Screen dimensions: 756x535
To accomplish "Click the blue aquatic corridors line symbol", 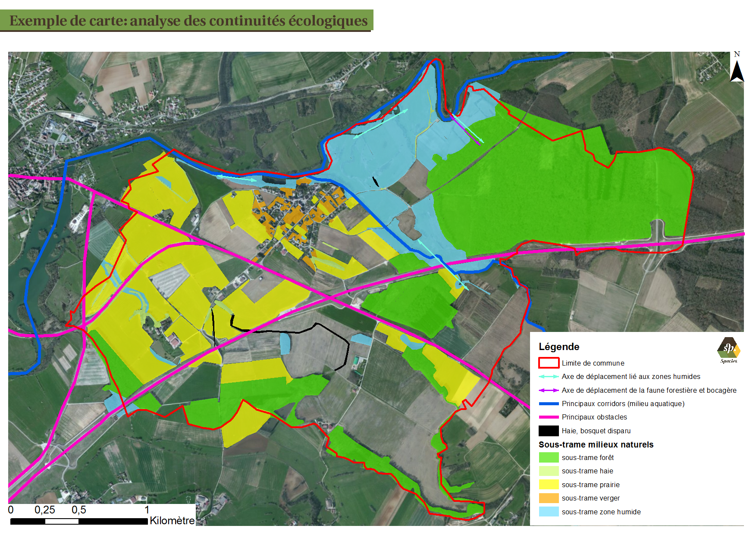I will point(549,404).
